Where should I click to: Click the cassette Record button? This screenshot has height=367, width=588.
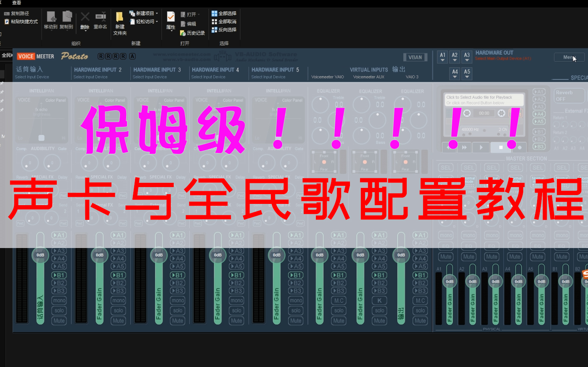[520, 147]
